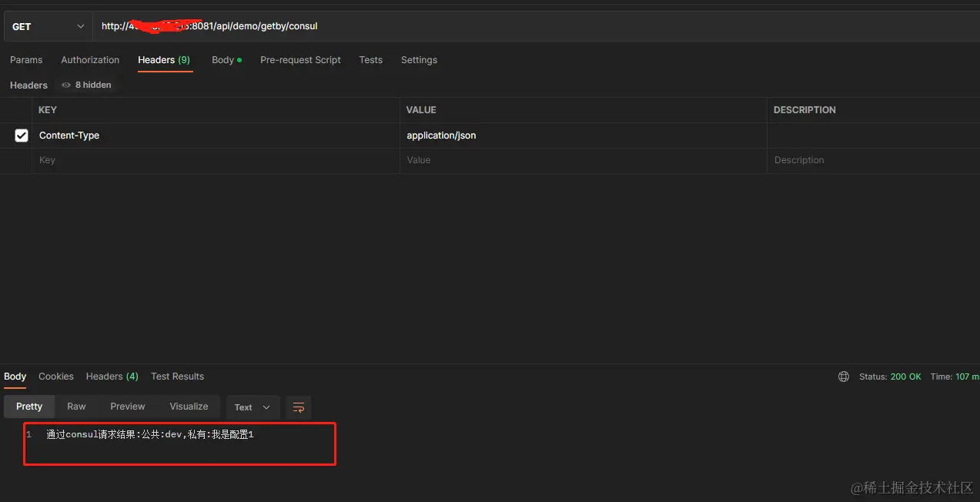
Task: Click the Status: 200 OK text
Action: coord(890,376)
